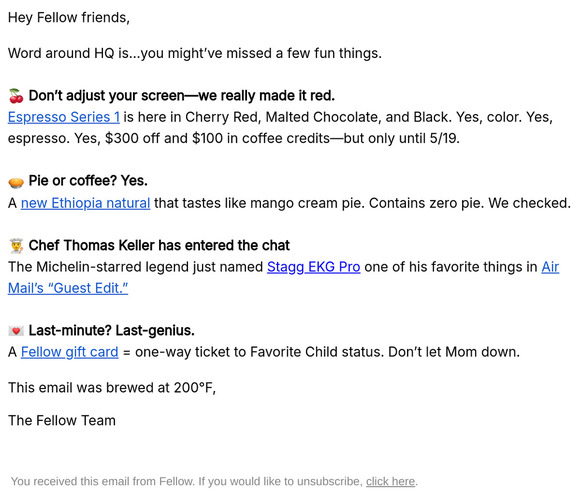
Task: Open the Espresso Series 1 link
Action: pos(64,117)
